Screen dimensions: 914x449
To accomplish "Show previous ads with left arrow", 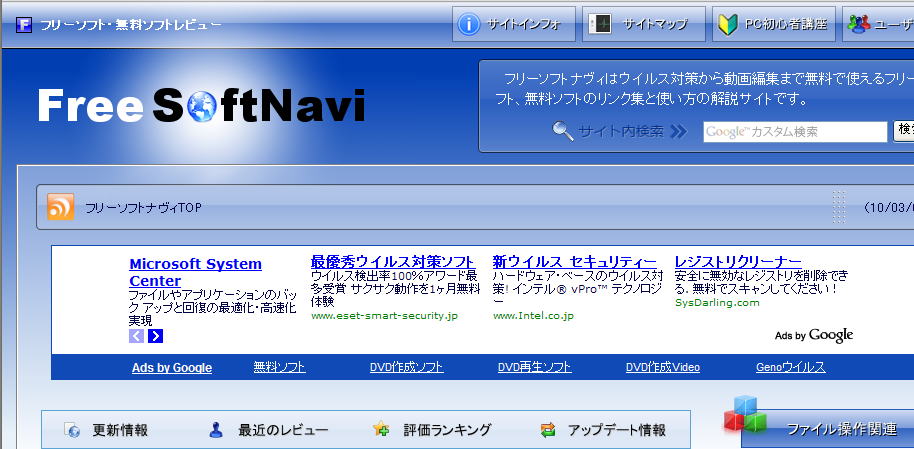I will (x=137, y=336).
